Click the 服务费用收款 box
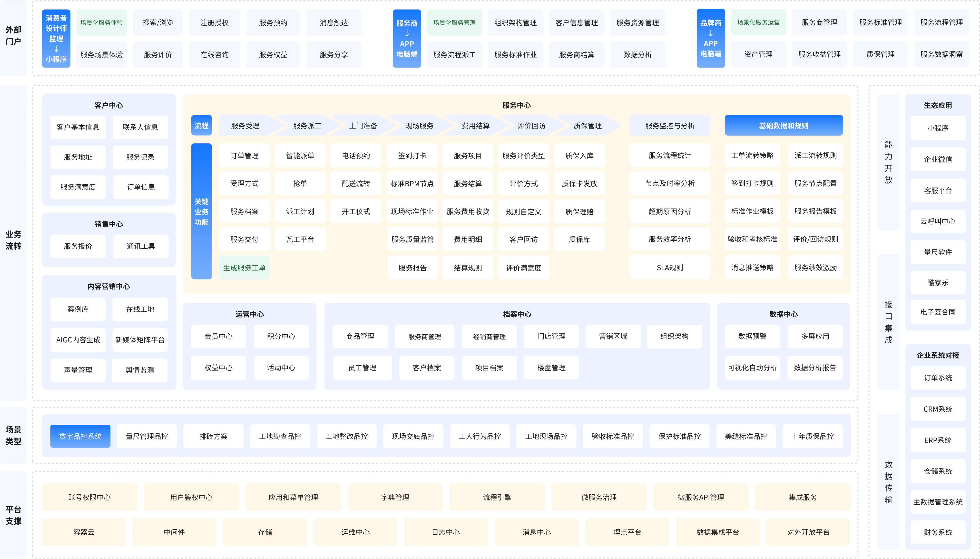The image size is (980, 559). [468, 211]
